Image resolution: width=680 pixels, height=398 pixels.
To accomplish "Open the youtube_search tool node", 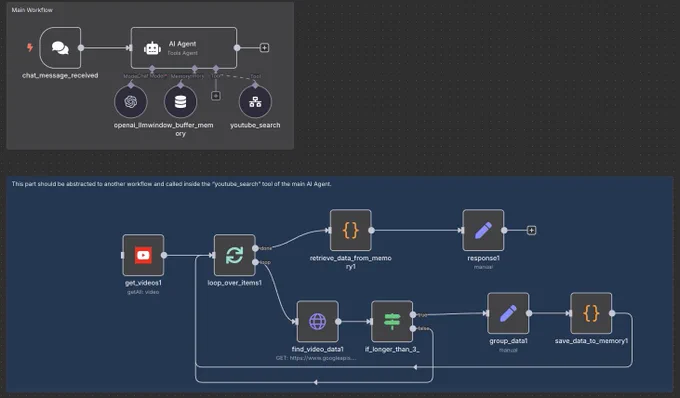I will point(255,102).
